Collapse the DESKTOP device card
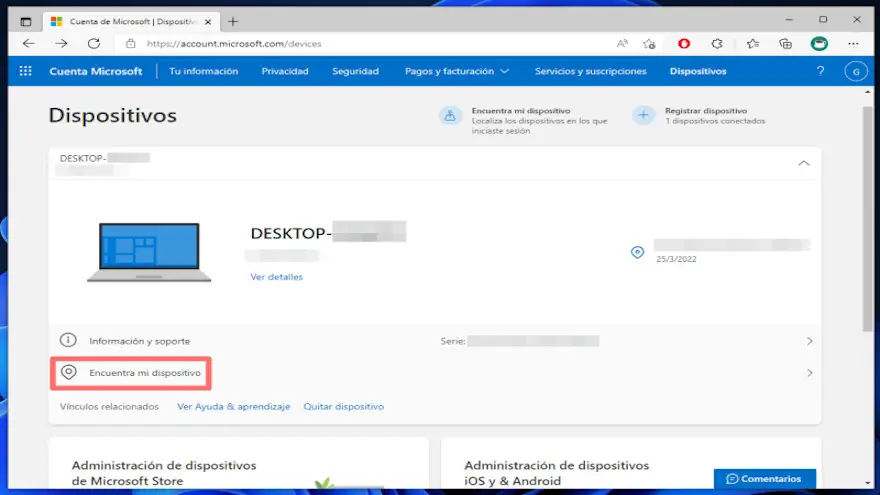 [x=804, y=163]
